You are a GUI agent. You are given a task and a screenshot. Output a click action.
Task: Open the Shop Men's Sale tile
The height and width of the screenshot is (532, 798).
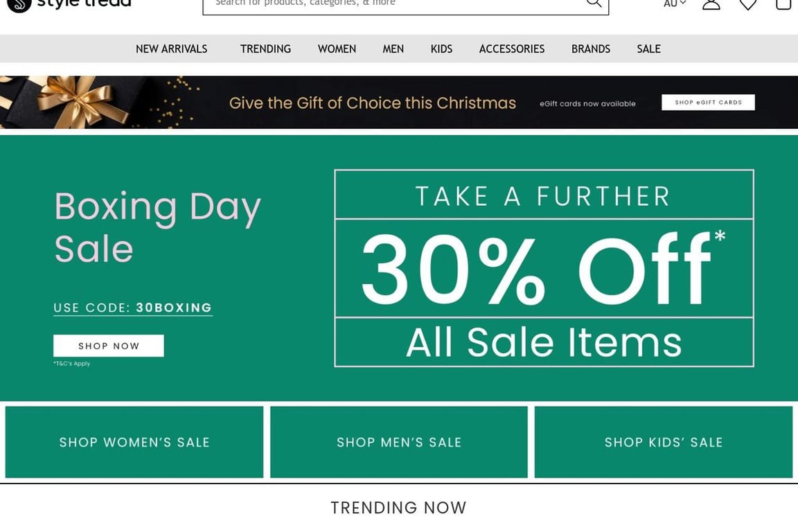399,442
